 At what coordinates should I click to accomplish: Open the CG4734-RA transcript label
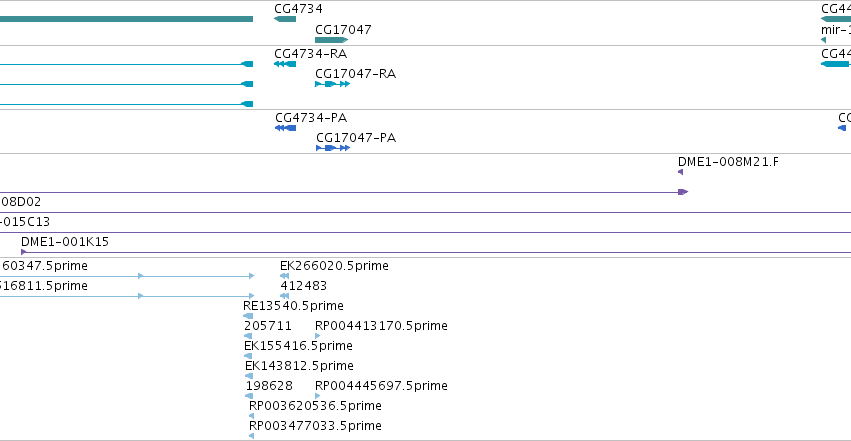click(310, 54)
